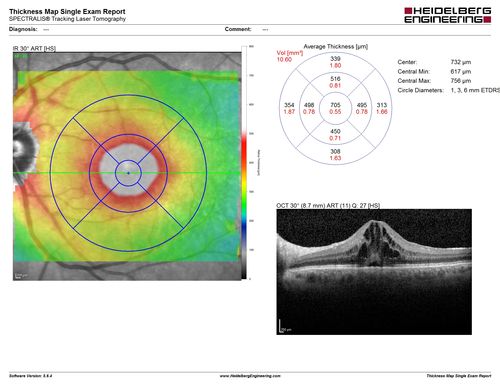Click the "Software Version" footer text

pyautogui.click(x=30, y=376)
